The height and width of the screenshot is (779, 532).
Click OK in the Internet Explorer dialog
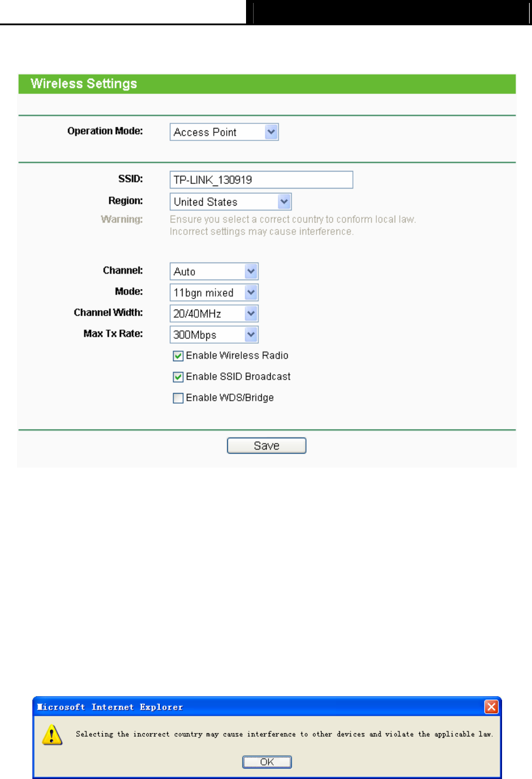click(x=267, y=762)
